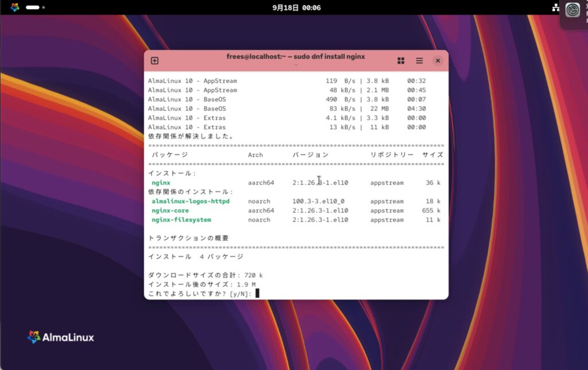The image size is (588, 370).
Task: Click the almalinux-logos-httpd package name
Action: [x=190, y=202]
